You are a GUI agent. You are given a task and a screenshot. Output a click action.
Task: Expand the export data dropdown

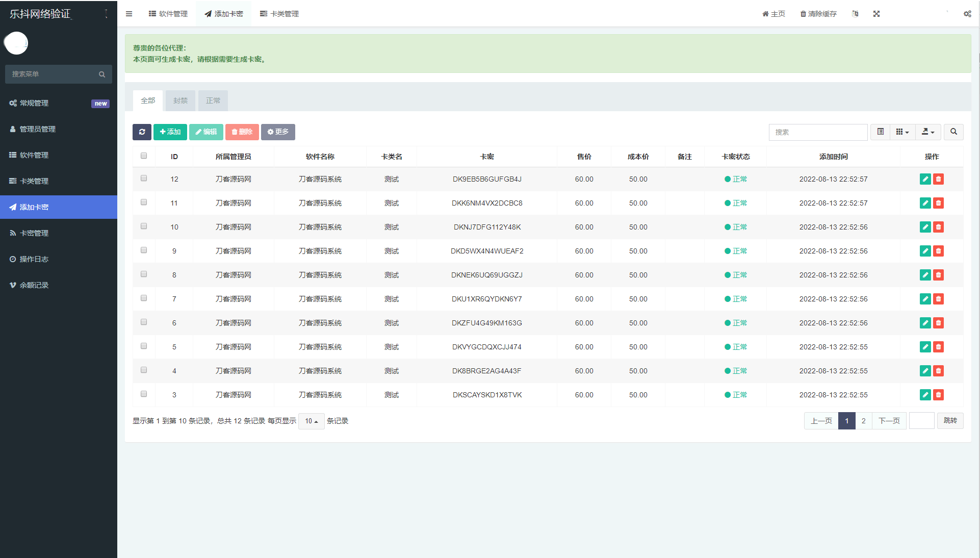coord(928,132)
